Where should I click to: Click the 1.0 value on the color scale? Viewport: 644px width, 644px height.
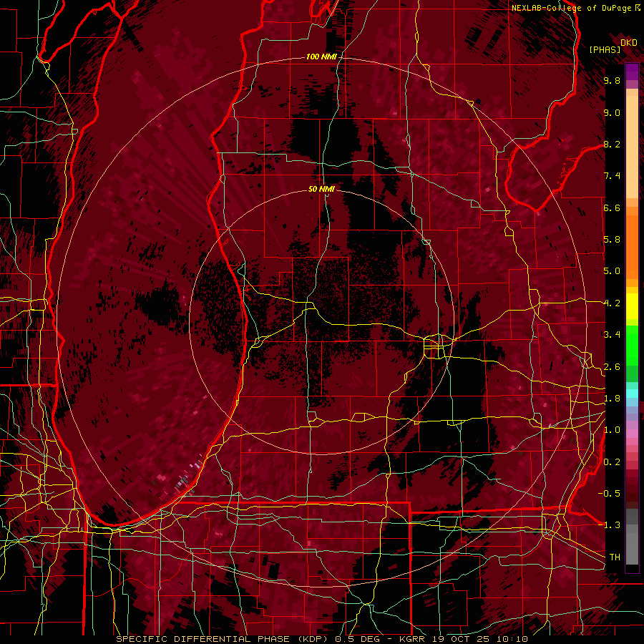click(612, 430)
